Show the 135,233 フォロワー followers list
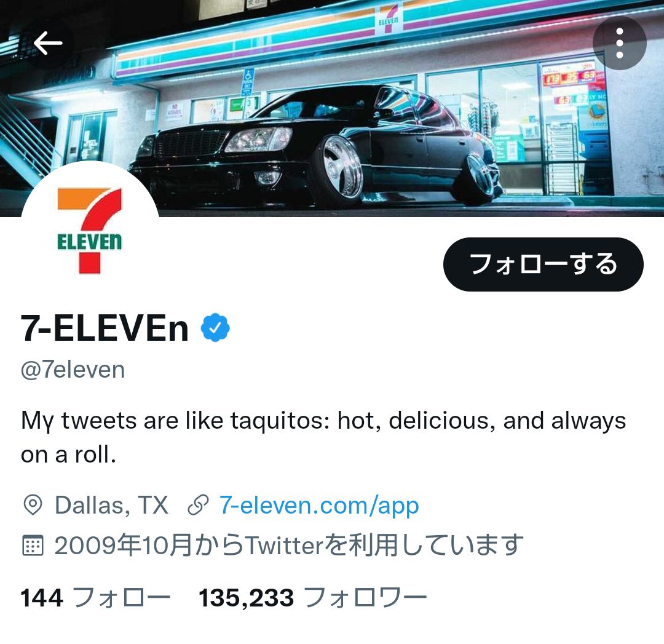Viewport: 664px width, 644px height. (x=312, y=598)
